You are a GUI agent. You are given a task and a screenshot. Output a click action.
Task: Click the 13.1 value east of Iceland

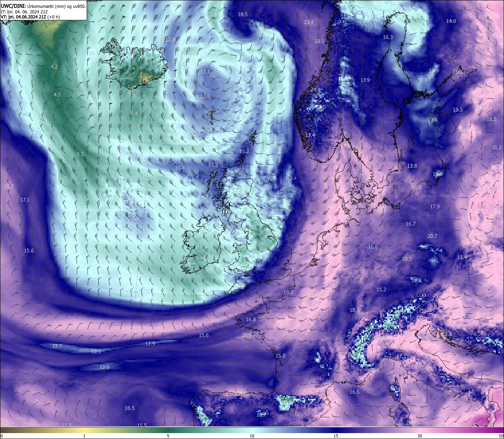[x=205, y=72]
